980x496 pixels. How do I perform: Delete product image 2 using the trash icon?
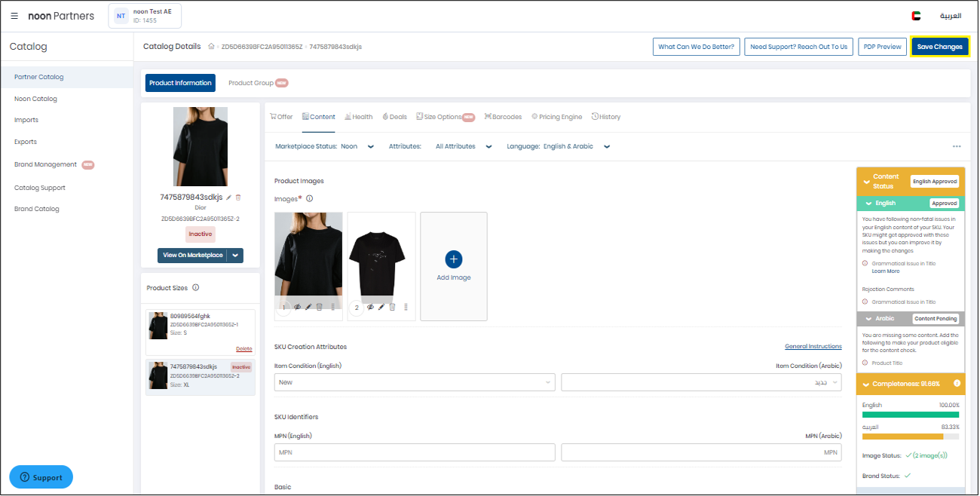(x=392, y=307)
